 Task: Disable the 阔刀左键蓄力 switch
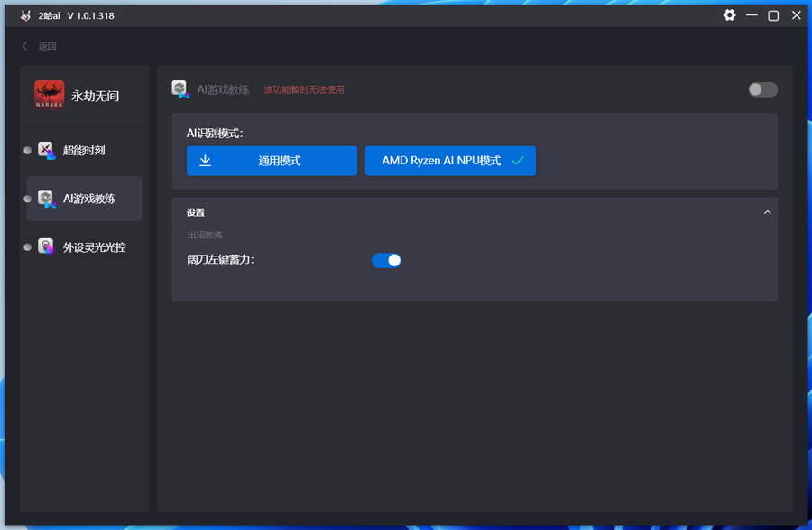click(386, 260)
